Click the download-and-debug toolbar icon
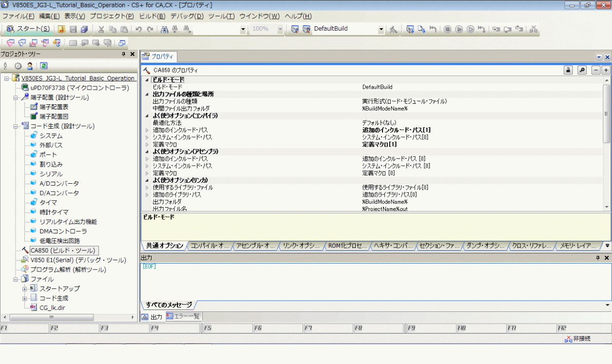This screenshot has width=612, height=364. coord(410,29)
